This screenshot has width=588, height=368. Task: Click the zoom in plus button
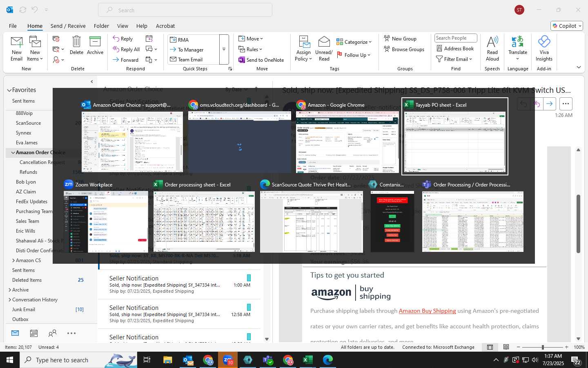[x=566, y=347]
